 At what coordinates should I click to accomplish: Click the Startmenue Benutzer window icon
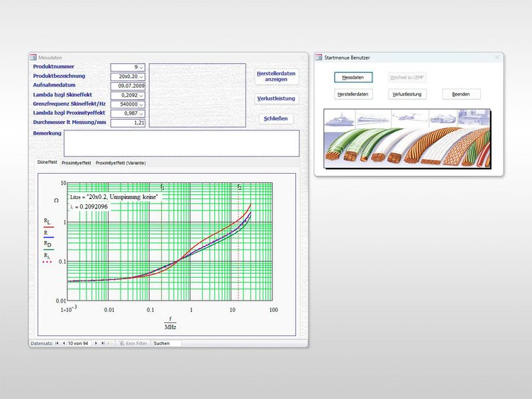[319, 57]
